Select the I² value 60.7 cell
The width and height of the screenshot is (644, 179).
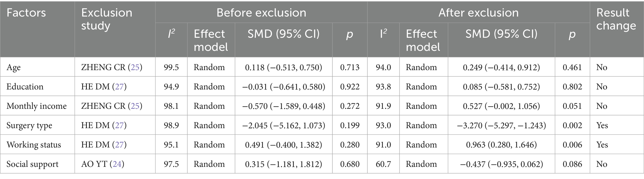click(x=383, y=164)
